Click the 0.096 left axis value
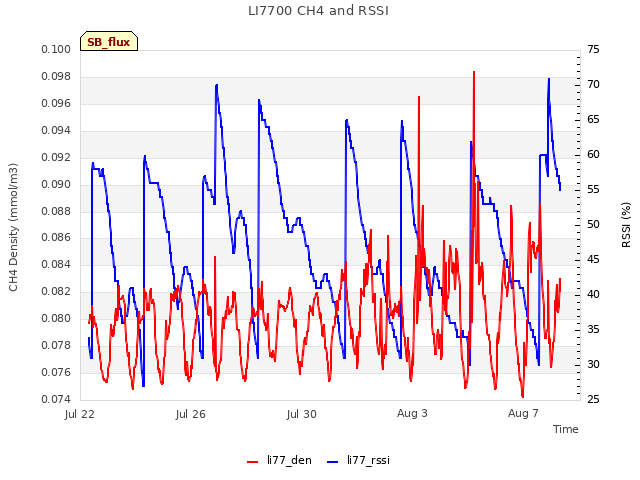Viewport: 640px width, 480px height. pos(56,104)
